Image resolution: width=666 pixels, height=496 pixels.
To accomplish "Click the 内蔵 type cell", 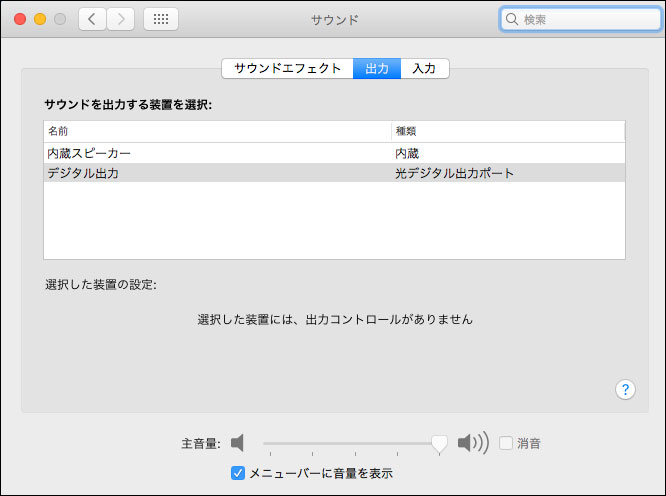I will [x=407, y=153].
